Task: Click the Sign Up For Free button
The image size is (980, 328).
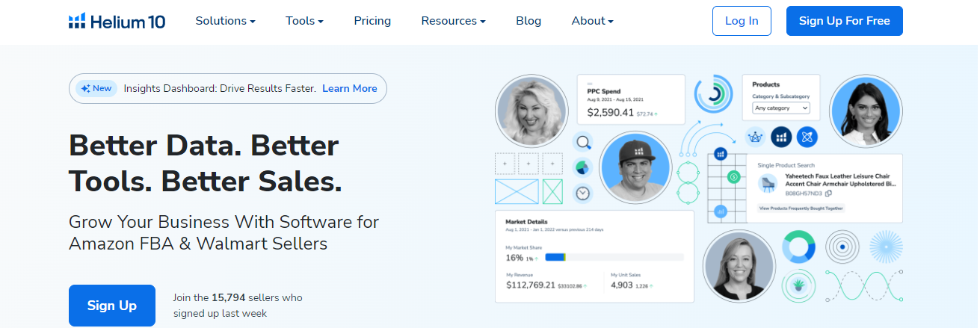Action: (844, 21)
